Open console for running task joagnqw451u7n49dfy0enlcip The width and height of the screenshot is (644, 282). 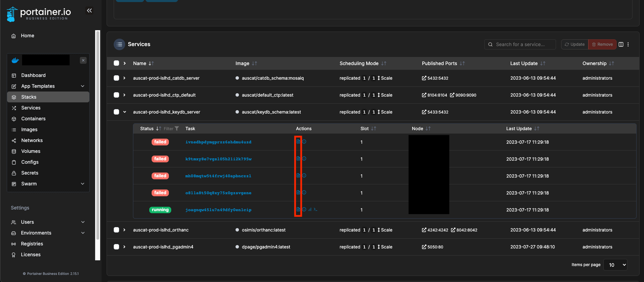click(315, 209)
